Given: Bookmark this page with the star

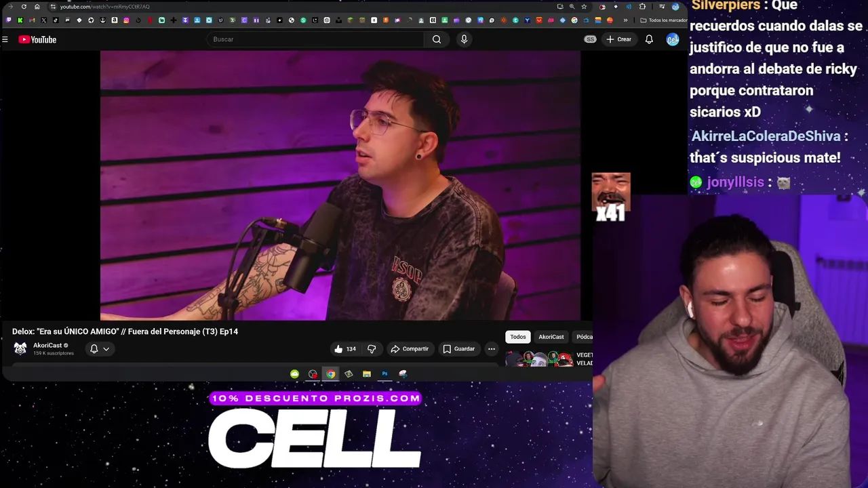Looking at the screenshot, I should pos(584,7).
